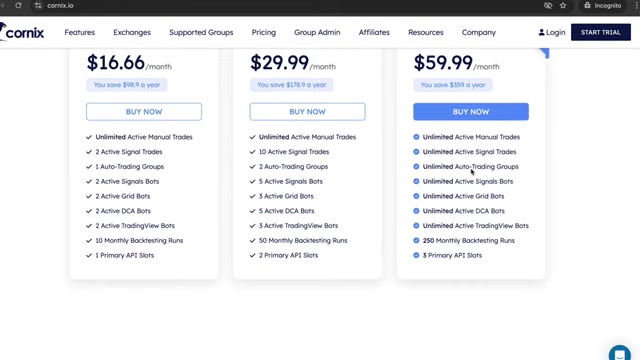Open the Features menu
This screenshot has height=360, width=640.
pyautogui.click(x=80, y=32)
